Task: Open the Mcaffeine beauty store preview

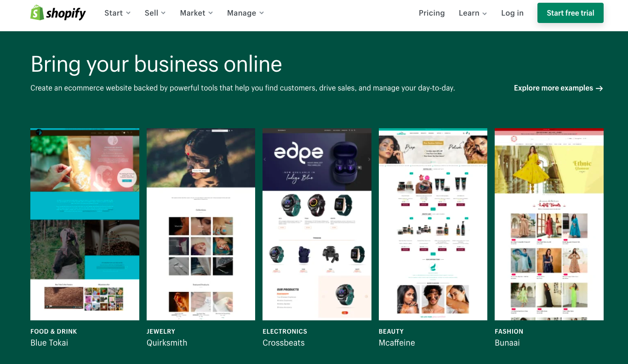Action: pos(433,224)
